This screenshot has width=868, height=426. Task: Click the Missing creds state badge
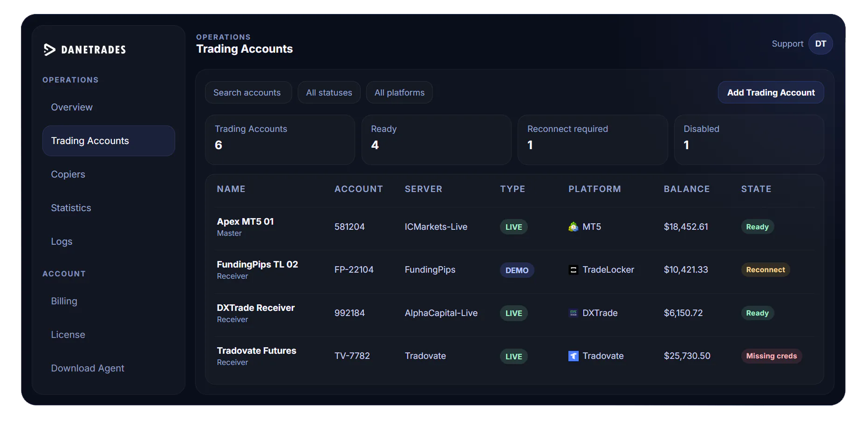[x=771, y=356]
